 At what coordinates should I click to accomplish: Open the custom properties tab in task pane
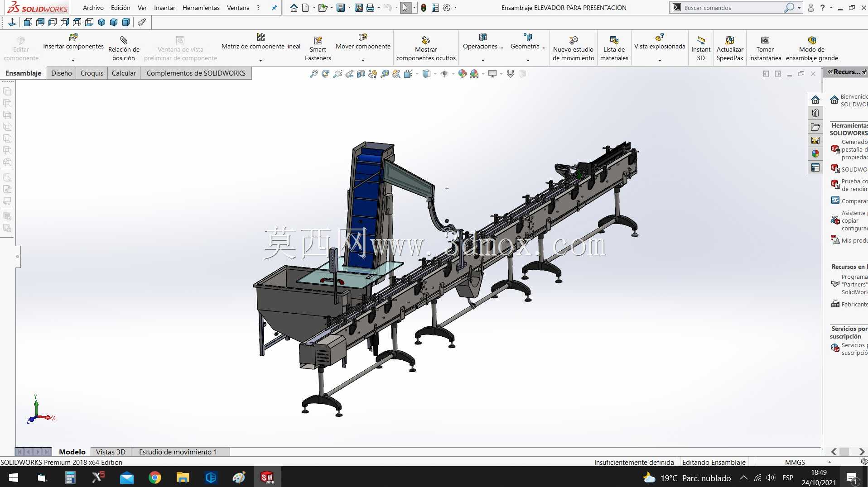click(815, 168)
